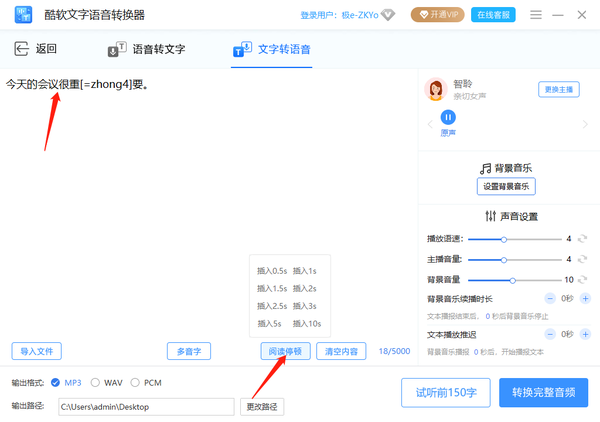Choose 插入0.5s pause option

272,271
